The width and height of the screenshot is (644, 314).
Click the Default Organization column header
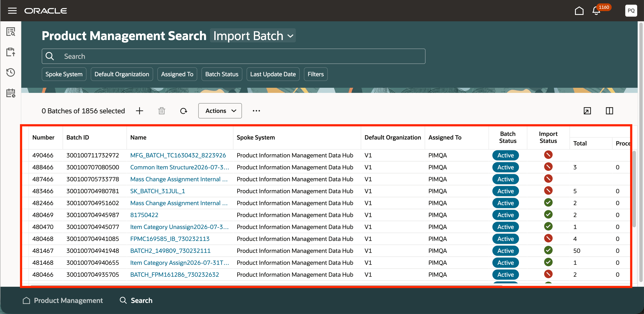[393, 137]
